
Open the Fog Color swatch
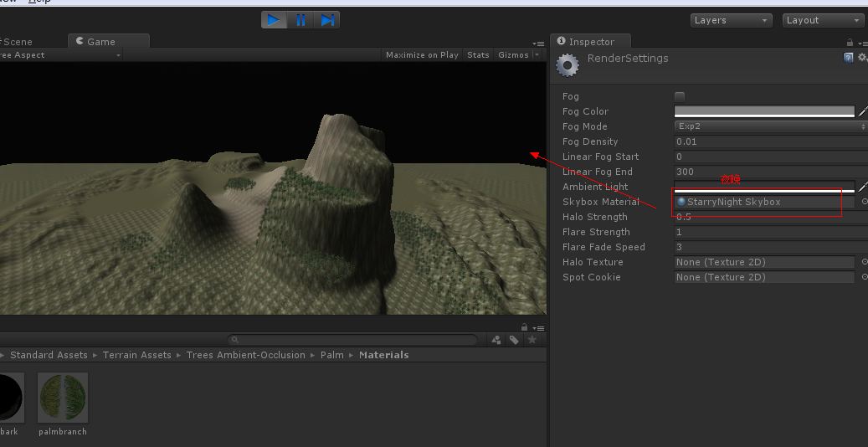764,111
